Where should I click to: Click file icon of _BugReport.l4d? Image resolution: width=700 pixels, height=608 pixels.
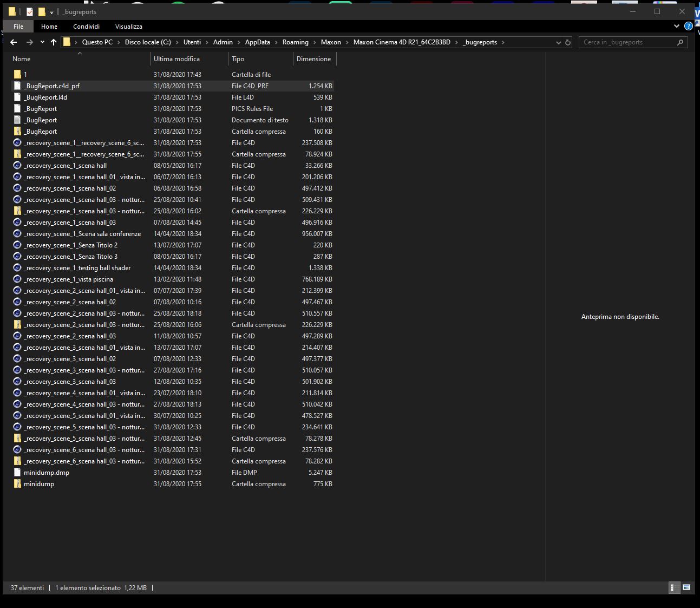tap(17, 97)
